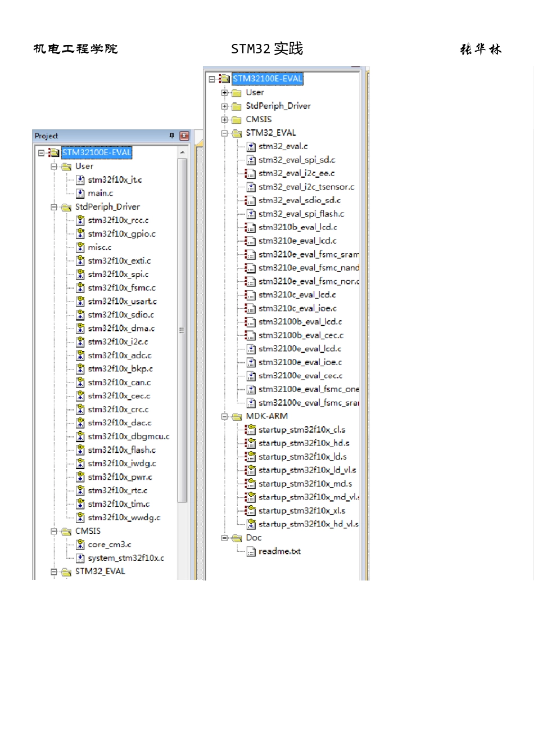Screen dimensions: 534x756
Task: Click the project target icon in right tree root
Action: [x=224, y=79]
